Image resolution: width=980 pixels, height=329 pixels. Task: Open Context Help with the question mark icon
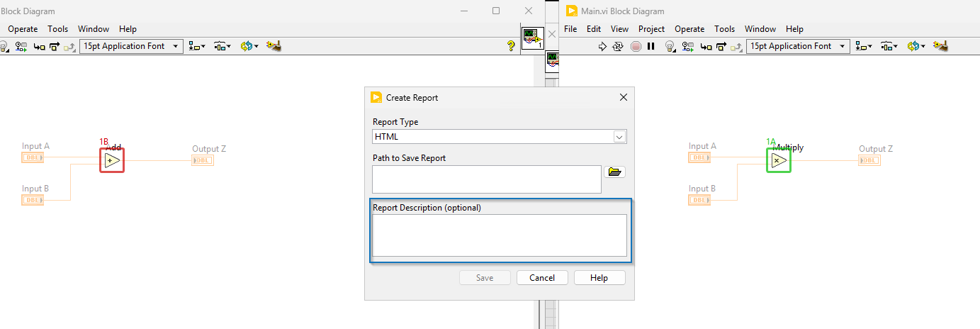(511, 46)
